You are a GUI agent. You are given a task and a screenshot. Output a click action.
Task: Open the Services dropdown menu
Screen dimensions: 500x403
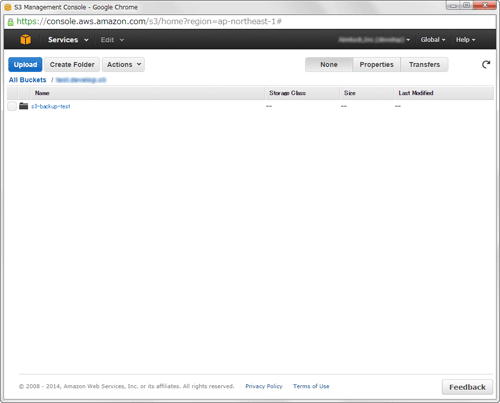pyautogui.click(x=68, y=40)
